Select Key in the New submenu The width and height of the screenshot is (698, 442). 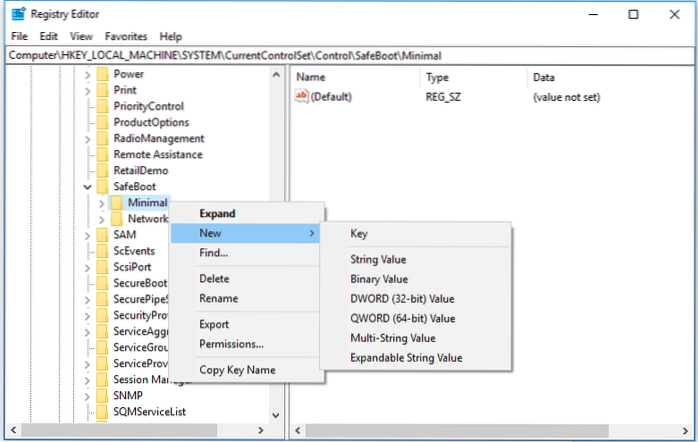coord(359,233)
